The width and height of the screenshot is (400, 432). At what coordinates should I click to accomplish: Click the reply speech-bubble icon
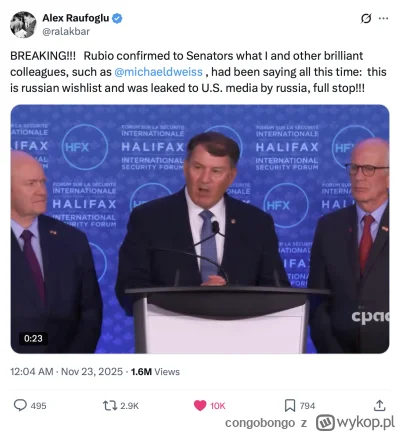[x=20, y=405]
